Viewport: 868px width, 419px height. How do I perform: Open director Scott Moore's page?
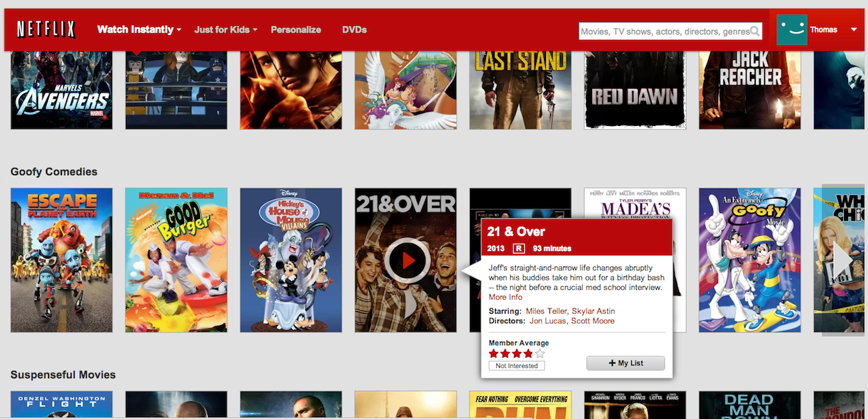pos(593,321)
